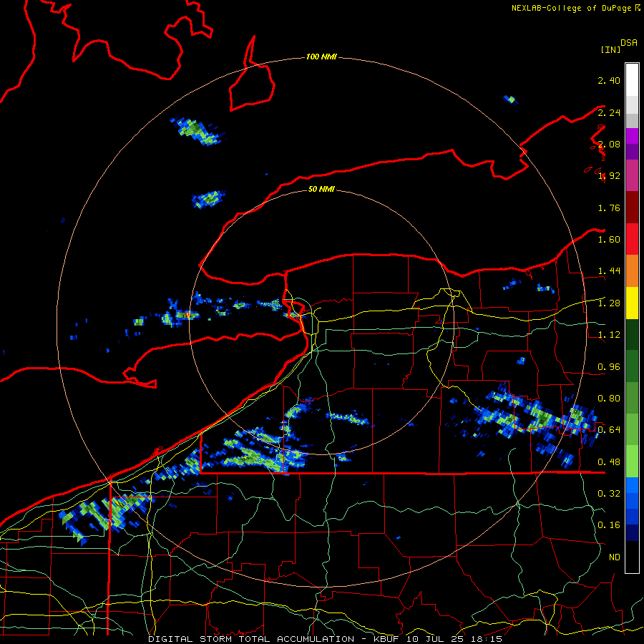Screen dimensions: 644x644
Task: Click the 2.08 legend value
Action: [609, 144]
